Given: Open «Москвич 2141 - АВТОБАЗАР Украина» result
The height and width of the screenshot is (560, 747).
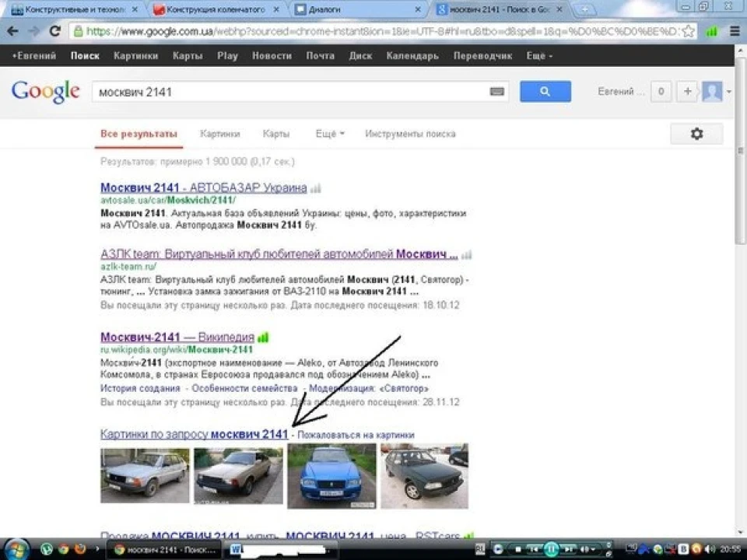Looking at the screenshot, I should (203, 187).
